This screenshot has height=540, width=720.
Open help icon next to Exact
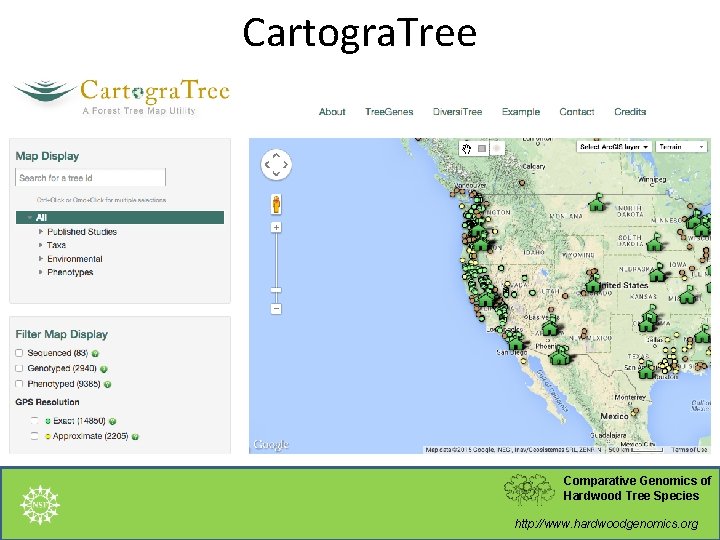click(x=112, y=421)
